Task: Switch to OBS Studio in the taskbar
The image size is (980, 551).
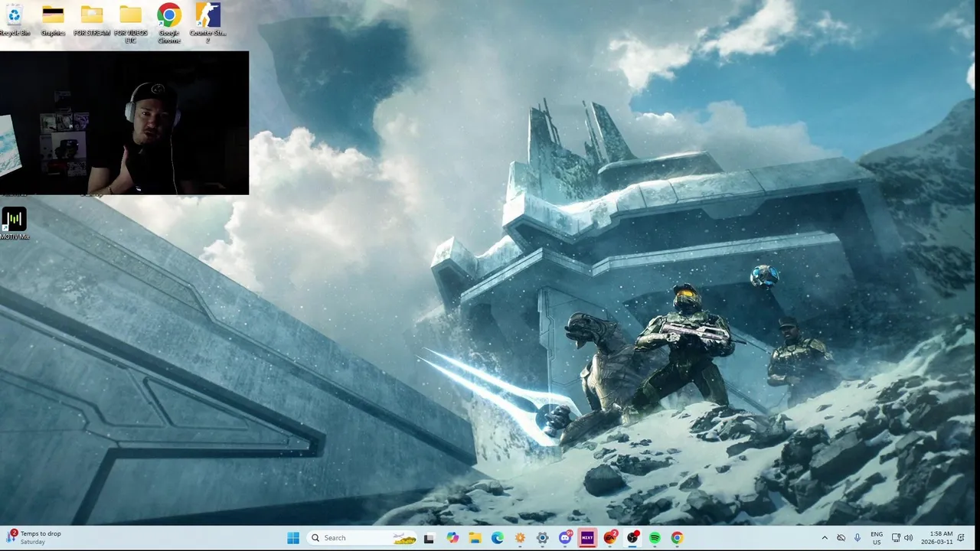Action: coord(632,538)
